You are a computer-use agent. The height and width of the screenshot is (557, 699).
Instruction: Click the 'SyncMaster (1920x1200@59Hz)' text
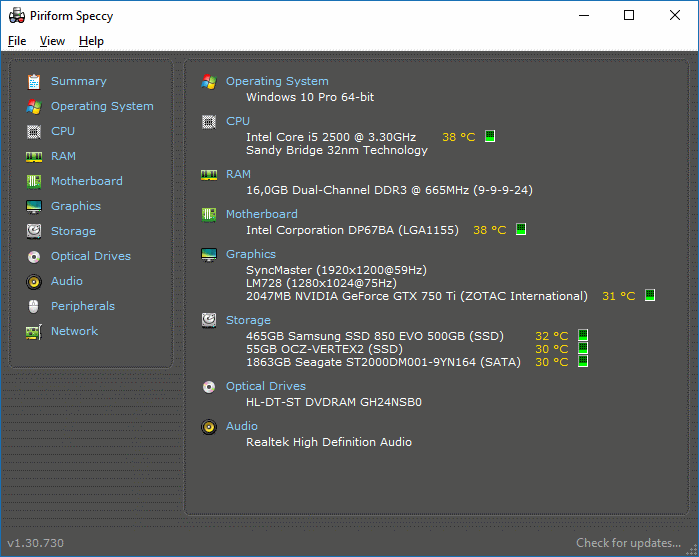[x=336, y=270]
